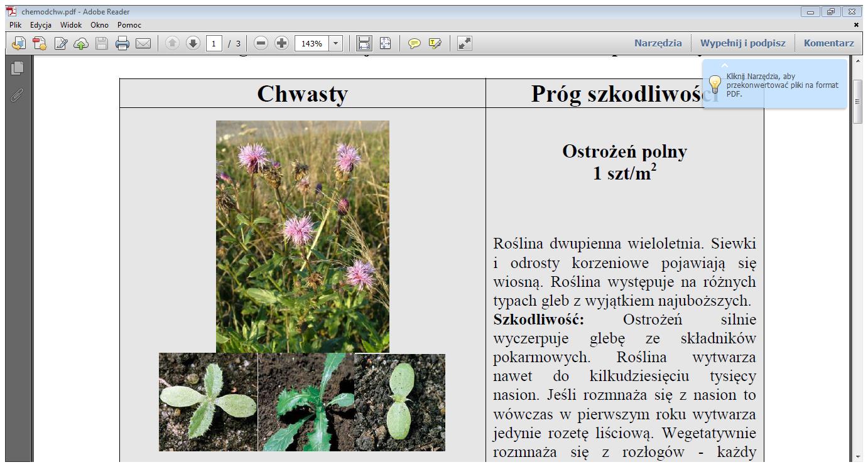
Task: Zoom out with the minus button
Action: [261, 43]
